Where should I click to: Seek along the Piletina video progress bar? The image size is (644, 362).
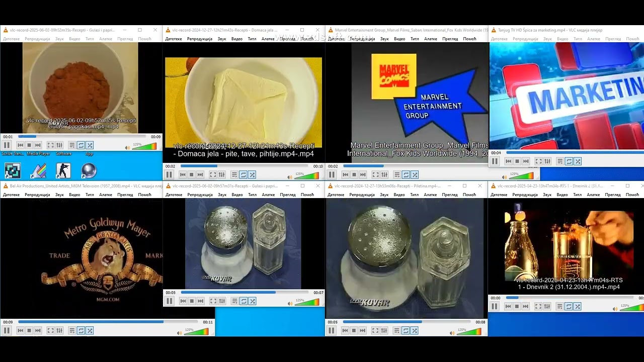pos(408,322)
